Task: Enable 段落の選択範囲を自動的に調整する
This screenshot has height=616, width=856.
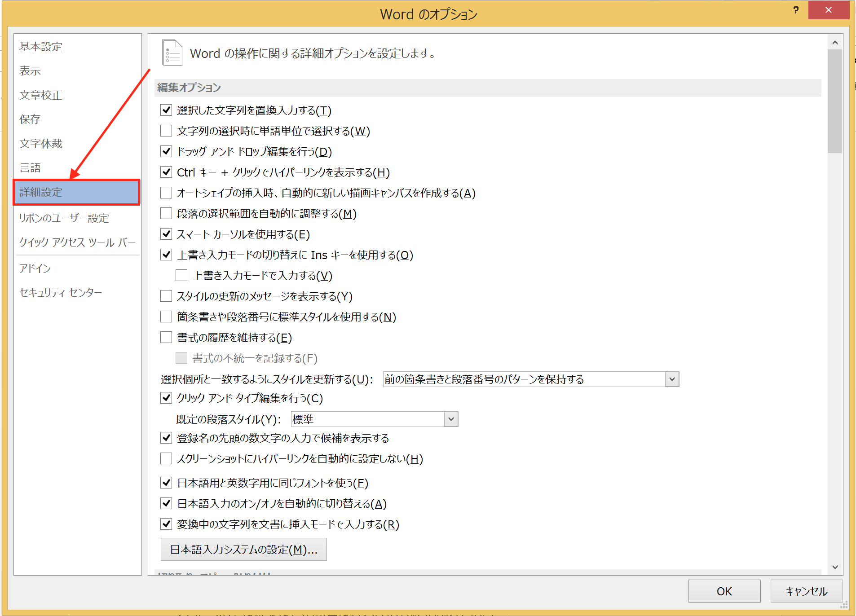Action: click(x=166, y=213)
